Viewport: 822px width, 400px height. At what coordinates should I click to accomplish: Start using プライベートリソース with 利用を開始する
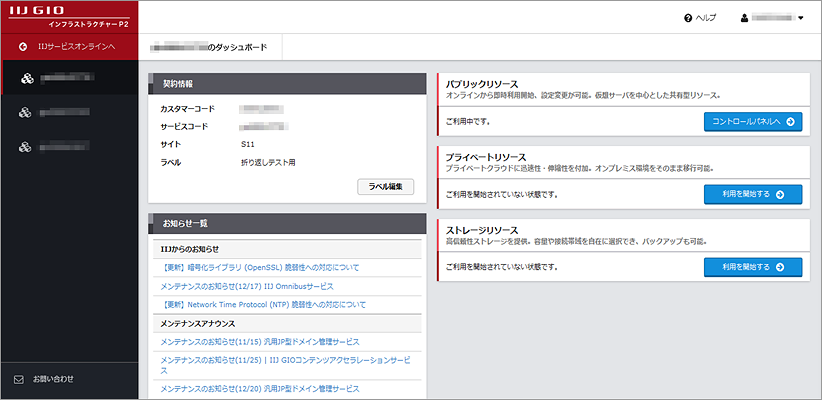coord(753,194)
